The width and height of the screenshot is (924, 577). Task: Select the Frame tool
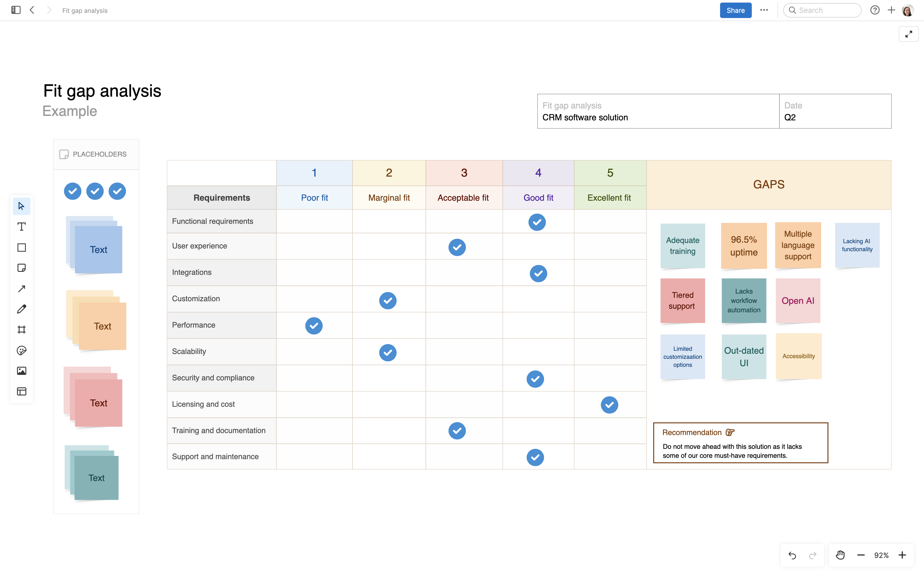(21, 330)
